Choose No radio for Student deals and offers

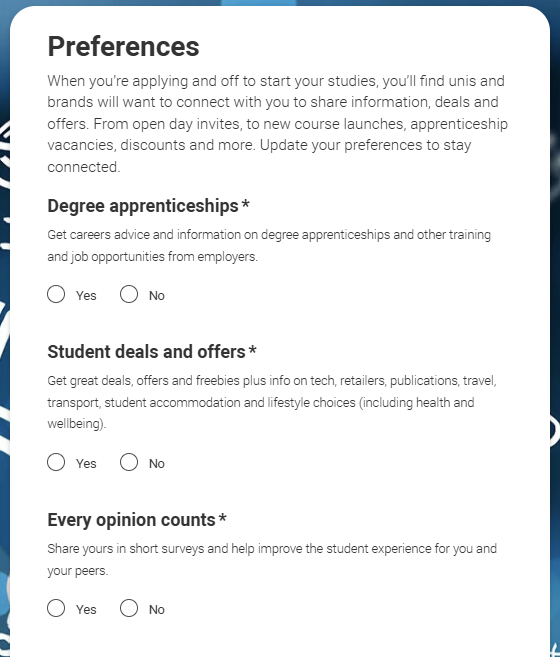point(129,462)
